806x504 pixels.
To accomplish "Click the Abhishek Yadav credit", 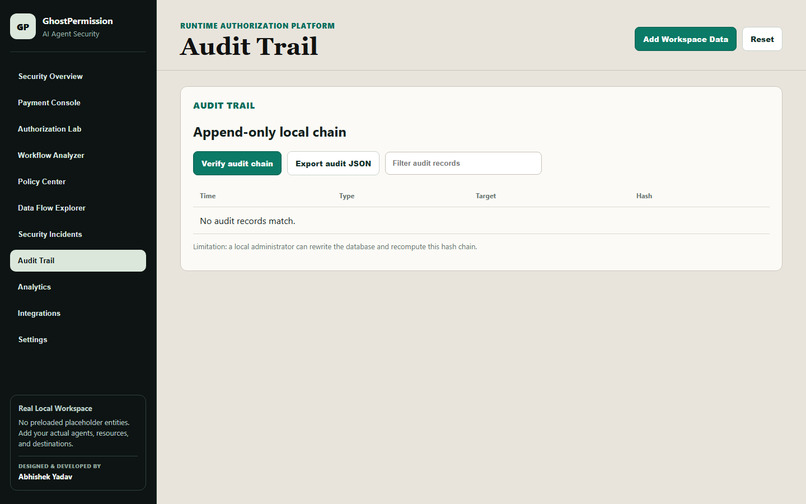I will (45, 477).
